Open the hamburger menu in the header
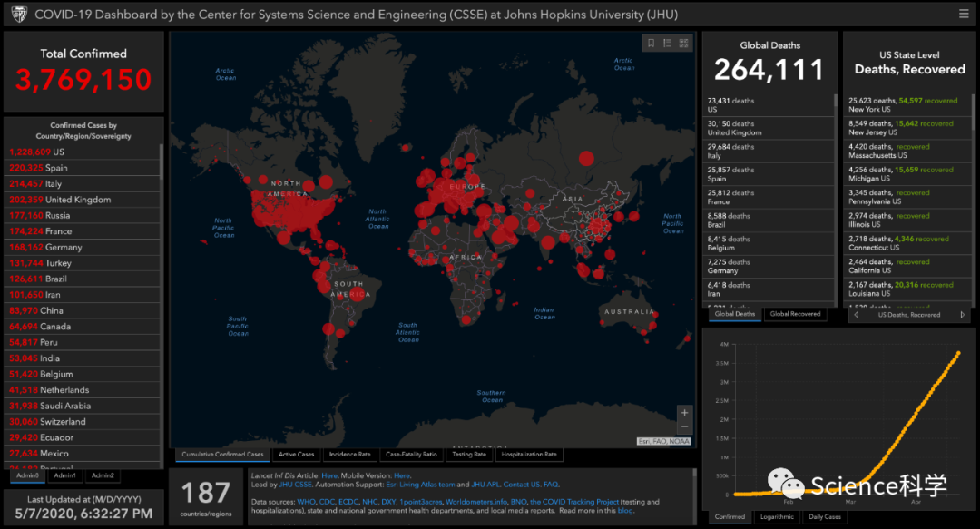The image size is (980, 529). click(964, 14)
